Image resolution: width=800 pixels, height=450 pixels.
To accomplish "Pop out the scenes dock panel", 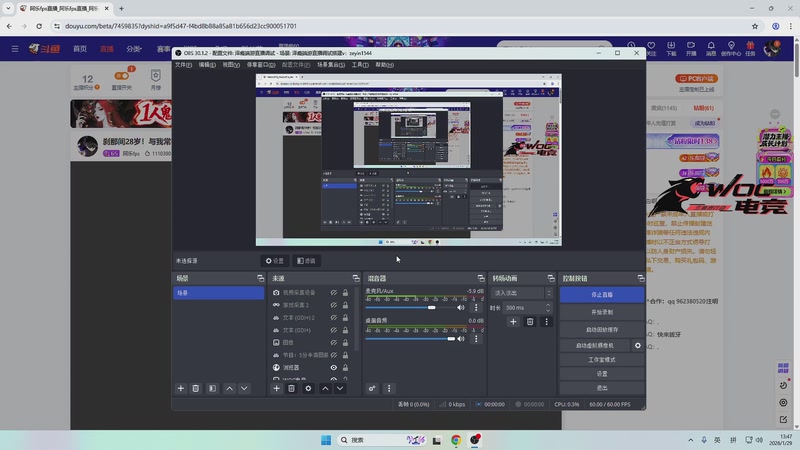I will click(x=261, y=278).
